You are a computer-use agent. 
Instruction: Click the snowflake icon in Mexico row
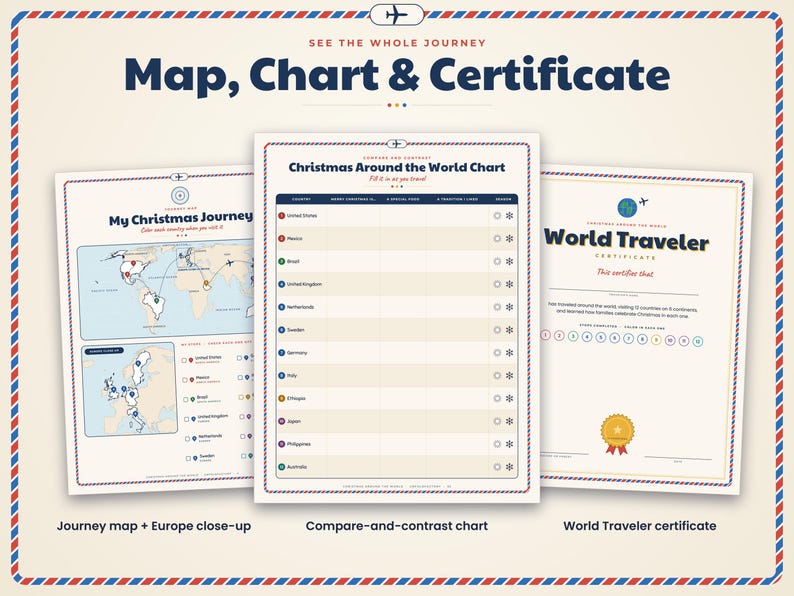point(509,239)
